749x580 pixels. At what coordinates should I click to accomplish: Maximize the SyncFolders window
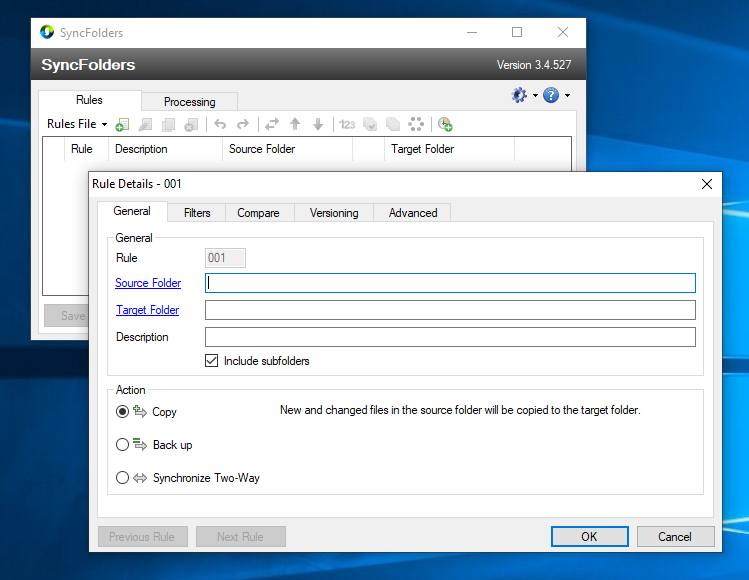click(x=517, y=32)
